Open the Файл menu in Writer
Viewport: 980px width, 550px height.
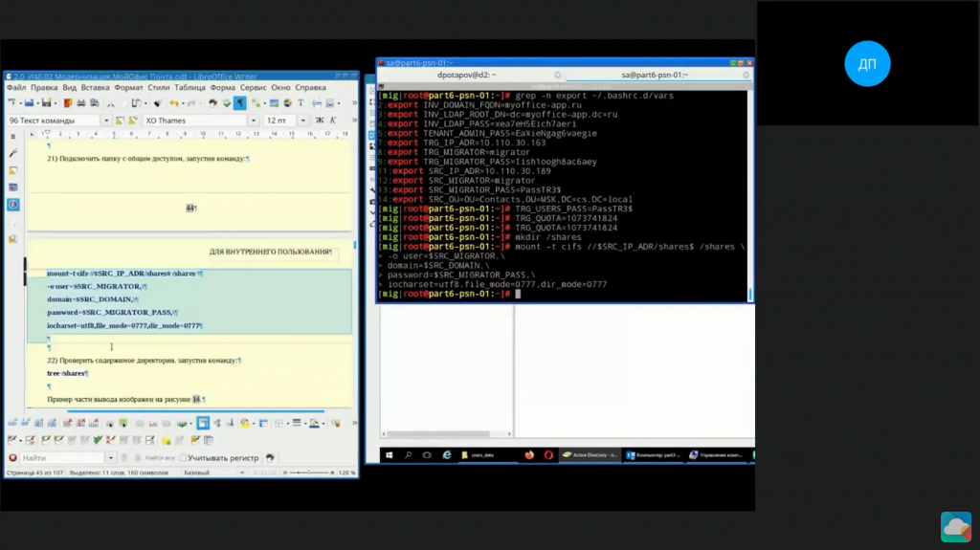point(16,87)
